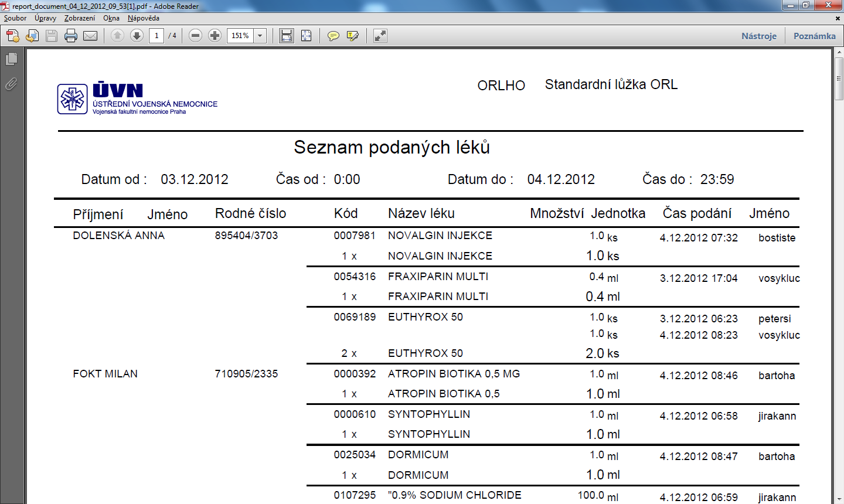Screen dimensions: 844x504
Task: Click the Rodné číslo column header
Action: tap(250, 213)
